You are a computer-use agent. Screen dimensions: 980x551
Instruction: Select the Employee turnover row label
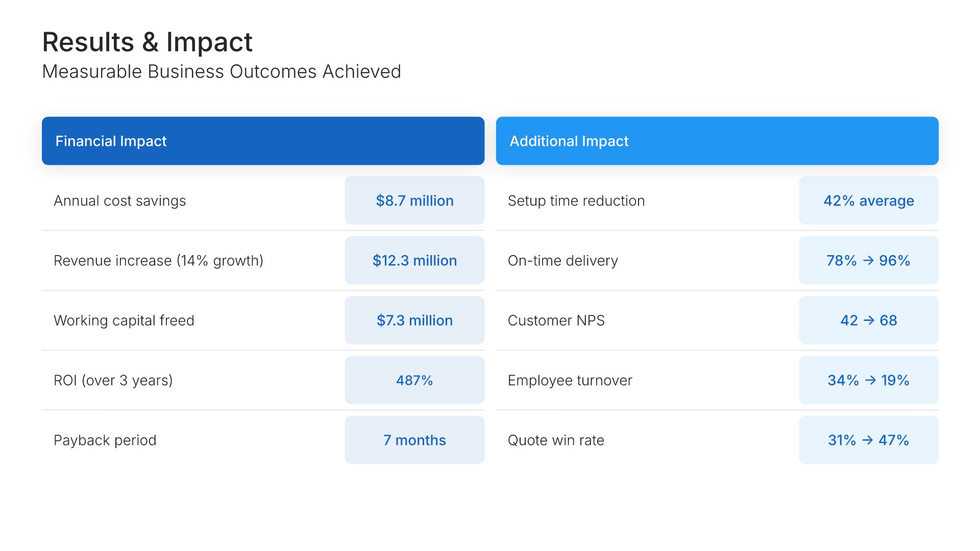pos(570,381)
